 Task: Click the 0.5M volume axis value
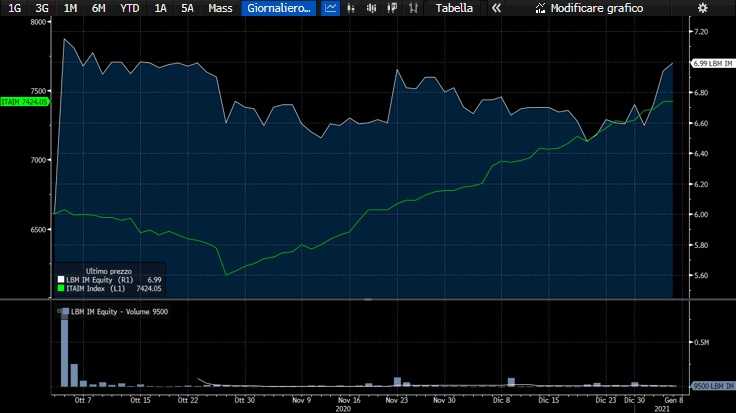701,343
